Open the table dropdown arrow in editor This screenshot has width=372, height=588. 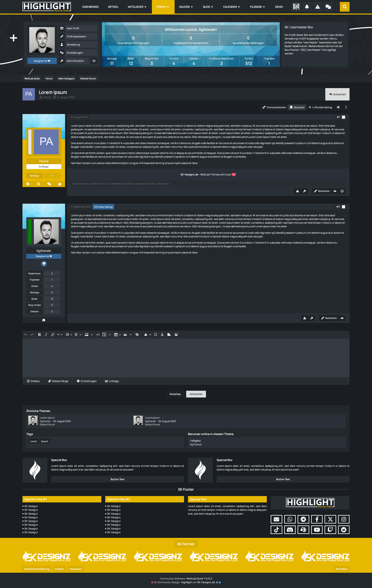click(120, 335)
